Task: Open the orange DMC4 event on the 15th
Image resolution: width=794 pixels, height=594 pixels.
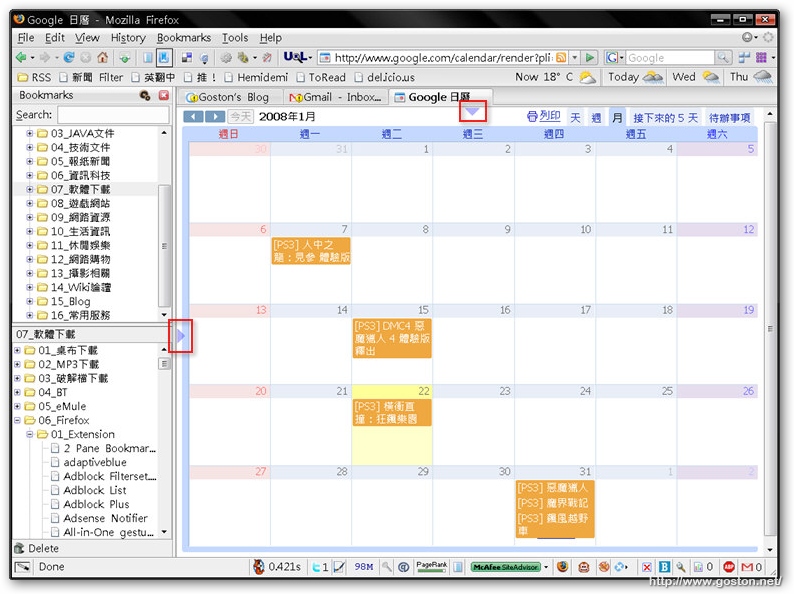Action: (392, 338)
